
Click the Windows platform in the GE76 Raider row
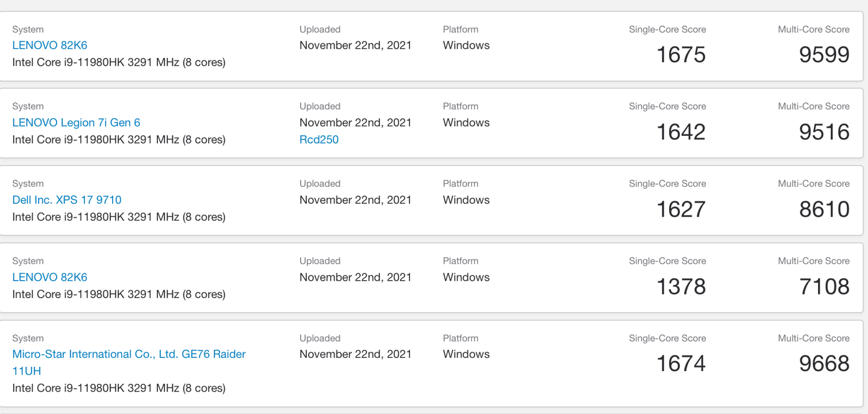(x=467, y=354)
